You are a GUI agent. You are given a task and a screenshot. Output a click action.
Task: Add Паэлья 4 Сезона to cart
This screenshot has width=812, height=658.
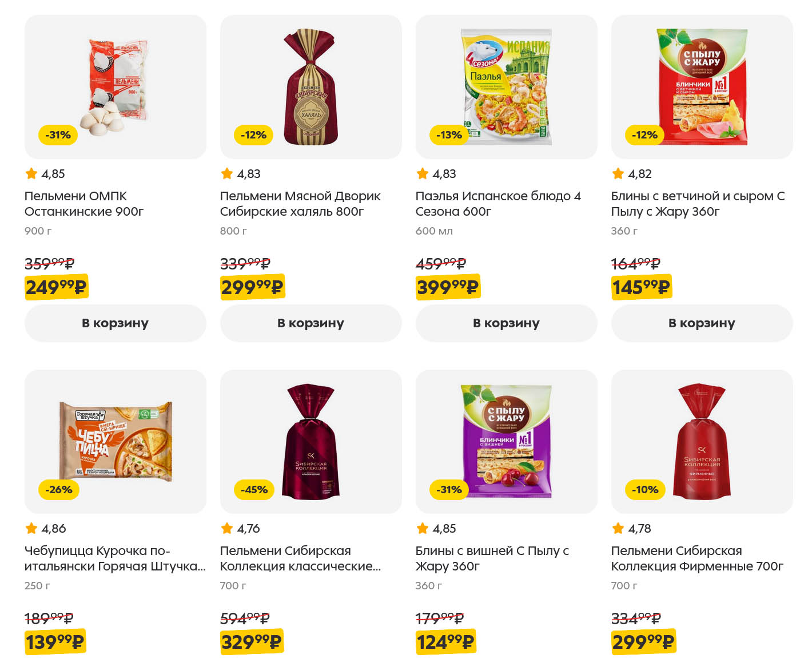[506, 323]
